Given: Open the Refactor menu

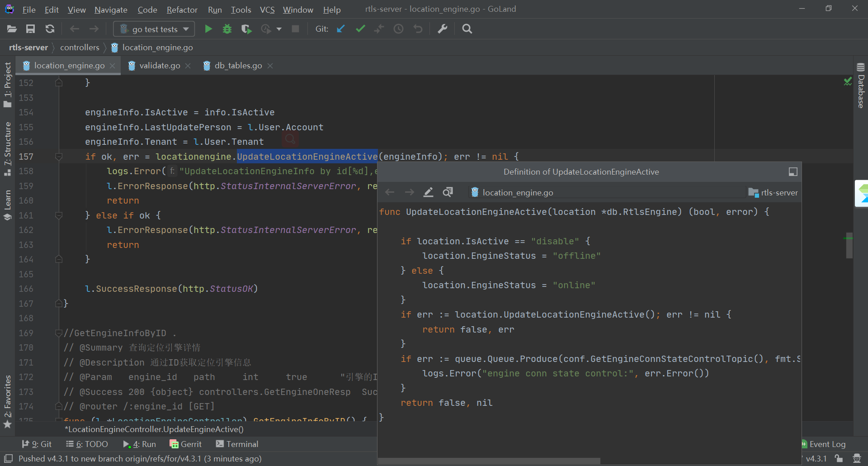Looking at the screenshot, I should (182, 10).
